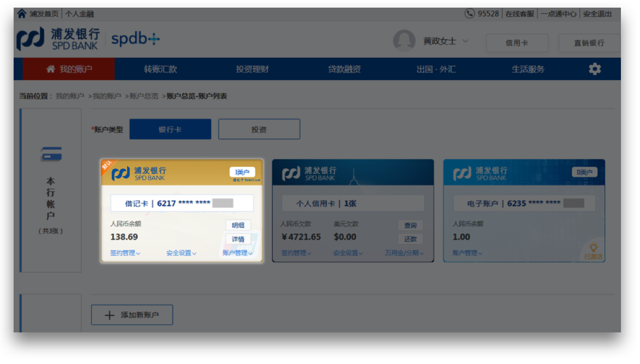
Task: Click the phone icon next to 95528
Action: point(469,14)
